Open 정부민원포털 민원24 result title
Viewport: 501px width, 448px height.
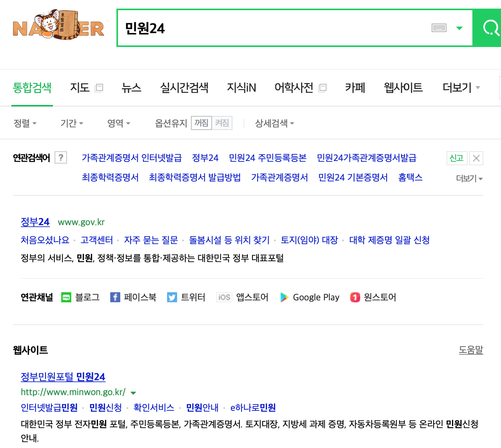point(63,377)
